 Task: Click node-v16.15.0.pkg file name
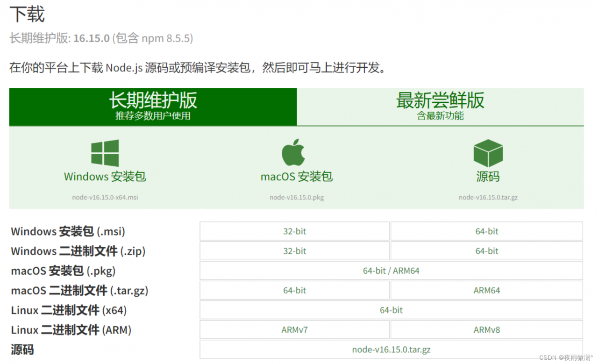pyautogui.click(x=297, y=197)
